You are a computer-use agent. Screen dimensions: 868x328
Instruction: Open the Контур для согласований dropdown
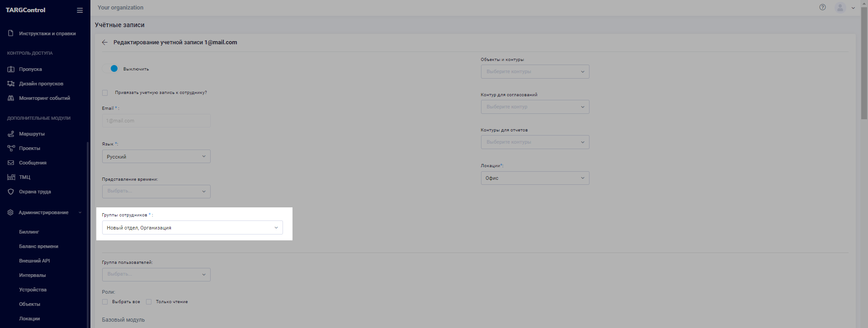[535, 107]
